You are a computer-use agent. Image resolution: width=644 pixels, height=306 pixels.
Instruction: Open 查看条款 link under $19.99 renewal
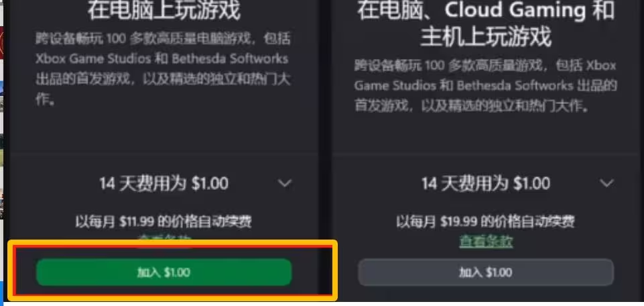click(x=486, y=242)
